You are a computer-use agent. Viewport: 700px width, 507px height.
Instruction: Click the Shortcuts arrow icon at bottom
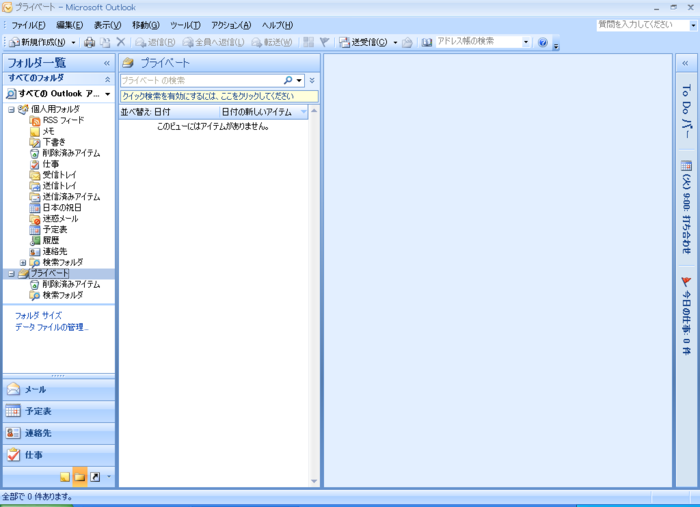(95, 477)
